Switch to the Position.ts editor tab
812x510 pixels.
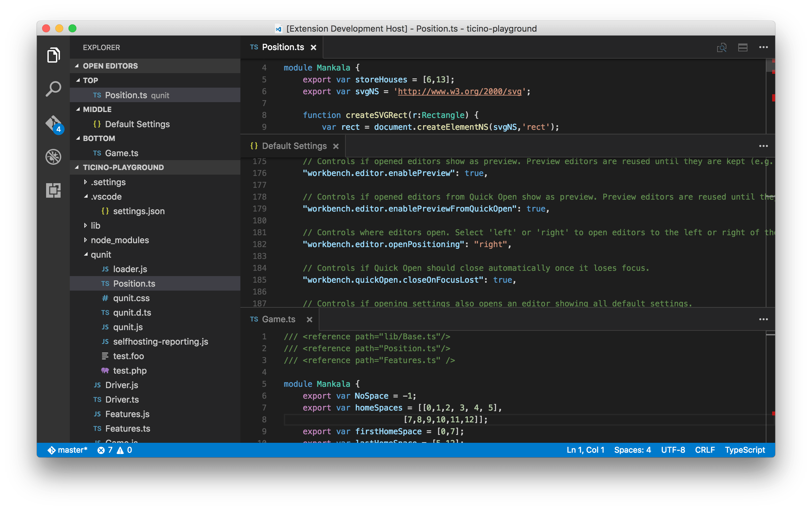(283, 47)
